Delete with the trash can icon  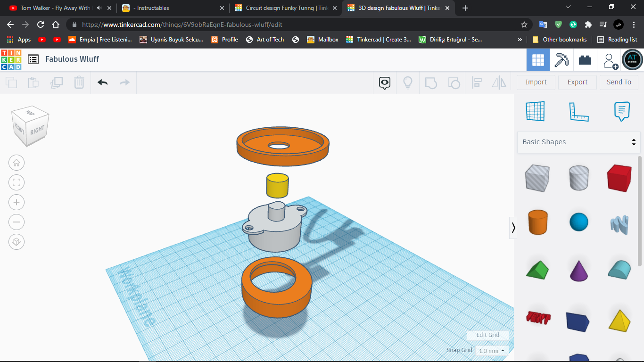[x=79, y=82]
